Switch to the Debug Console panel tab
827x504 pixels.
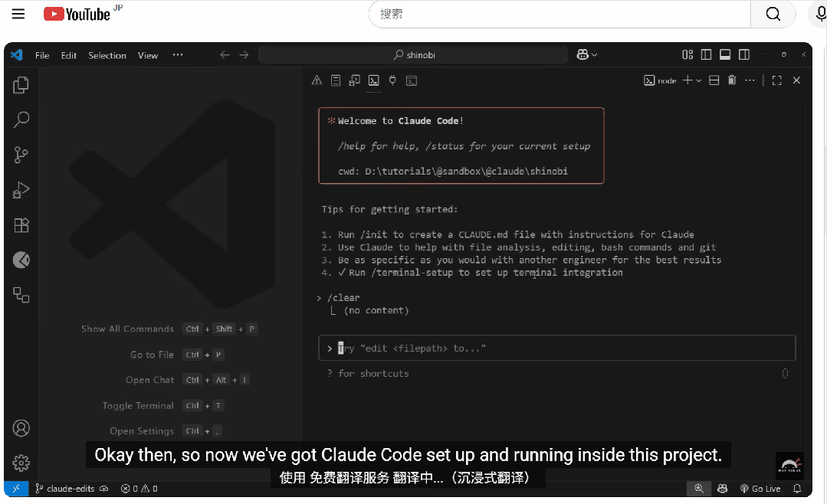pyautogui.click(x=354, y=80)
